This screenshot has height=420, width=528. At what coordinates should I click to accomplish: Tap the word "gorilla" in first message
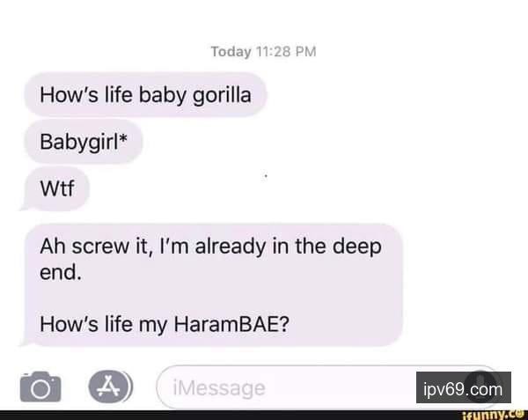222,95
